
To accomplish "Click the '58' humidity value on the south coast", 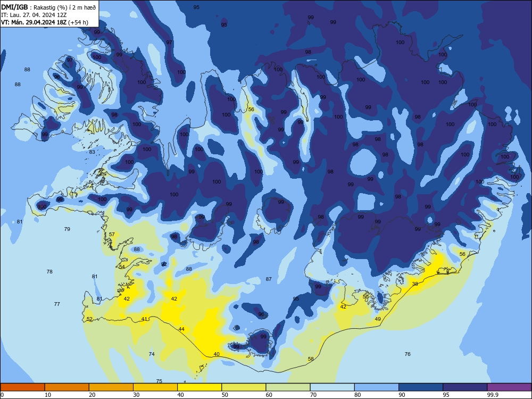I will pyautogui.click(x=311, y=359).
